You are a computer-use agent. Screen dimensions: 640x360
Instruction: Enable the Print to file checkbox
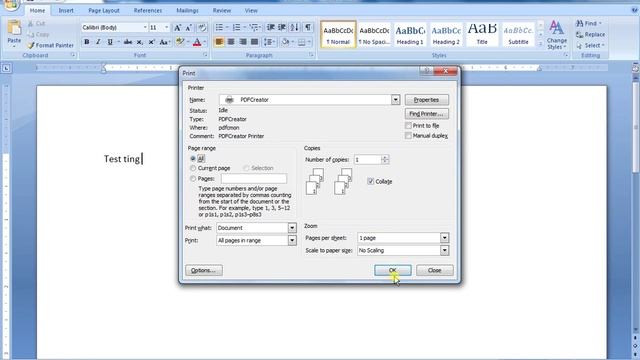408,126
